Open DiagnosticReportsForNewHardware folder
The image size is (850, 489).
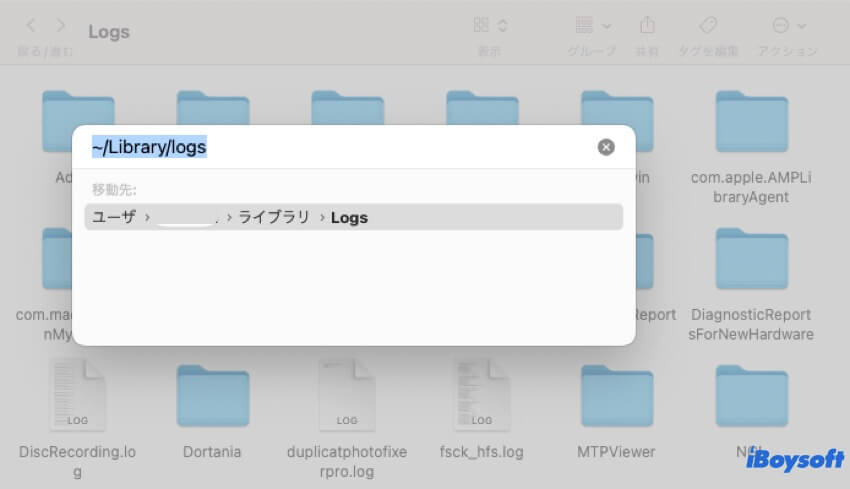click(751, 259)
